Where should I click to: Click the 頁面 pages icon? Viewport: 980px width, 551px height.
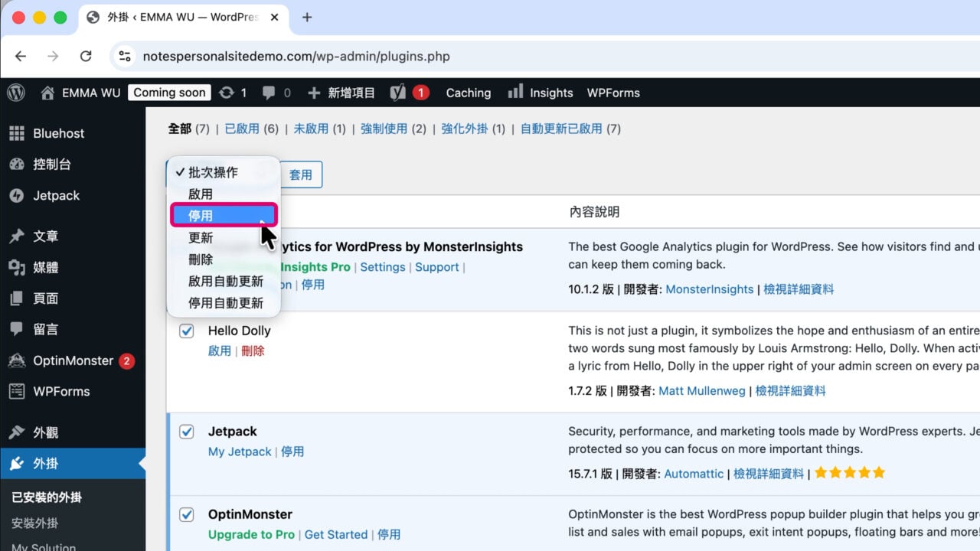coord(17,298)
